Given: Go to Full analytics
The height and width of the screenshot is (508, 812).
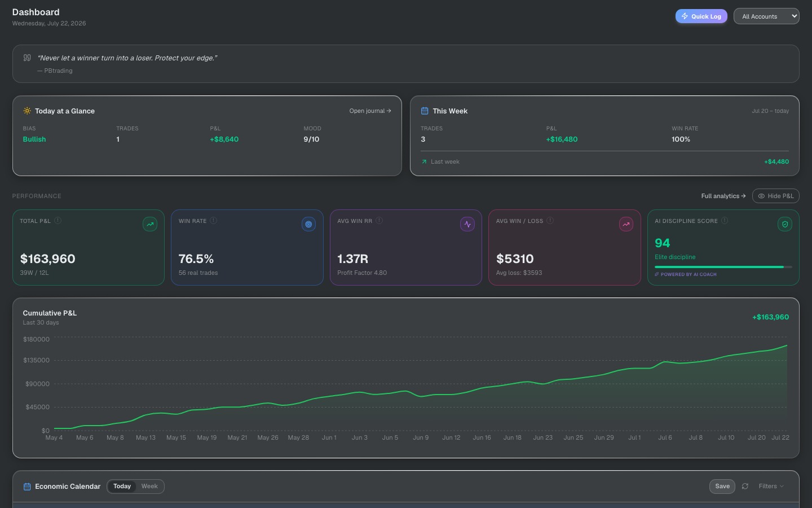Looking at the screenshot, I should click(723, 196).
